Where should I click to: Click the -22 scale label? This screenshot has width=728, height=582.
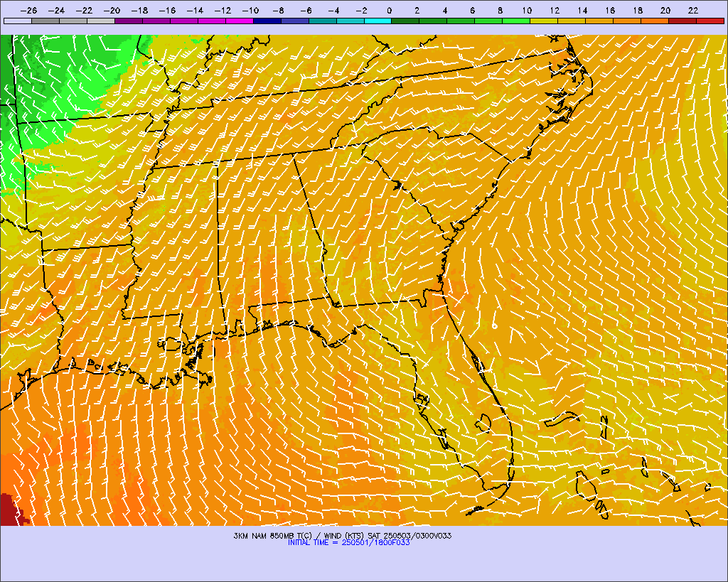coord(84,11)
